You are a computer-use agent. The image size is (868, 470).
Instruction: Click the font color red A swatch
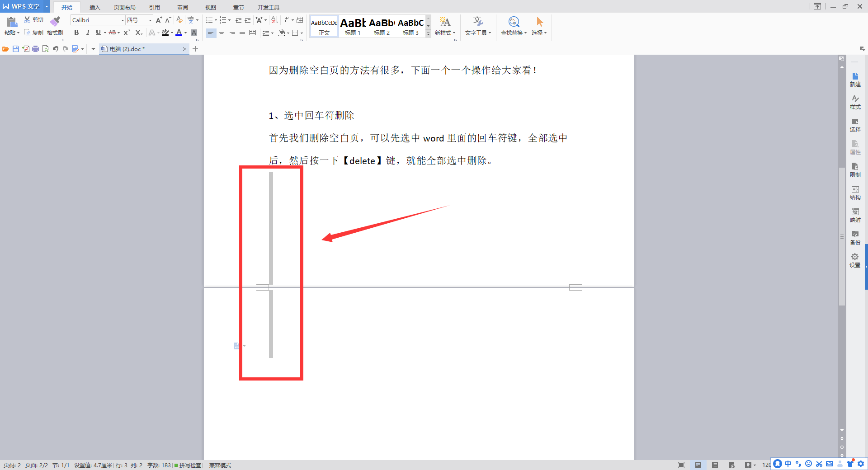179,33
